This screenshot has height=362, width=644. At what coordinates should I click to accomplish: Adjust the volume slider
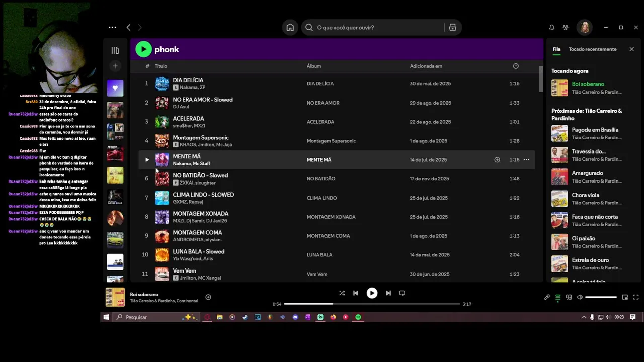pyautogui.click(x=601, y=297)
